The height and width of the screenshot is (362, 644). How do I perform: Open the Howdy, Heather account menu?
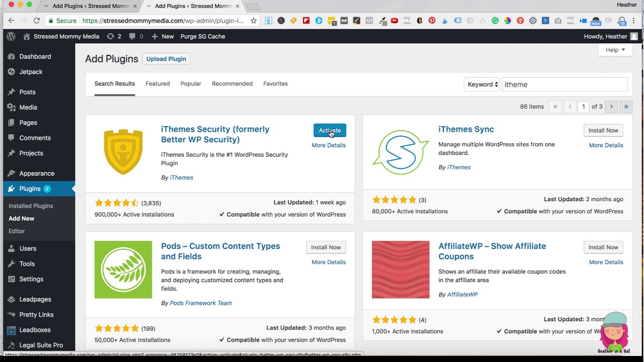pos(610,36)
